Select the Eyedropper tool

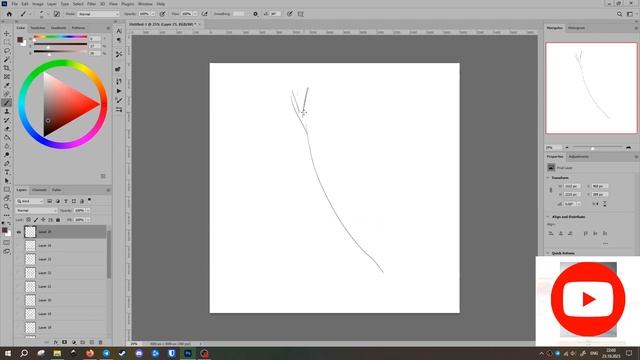(x=7, y=85)
